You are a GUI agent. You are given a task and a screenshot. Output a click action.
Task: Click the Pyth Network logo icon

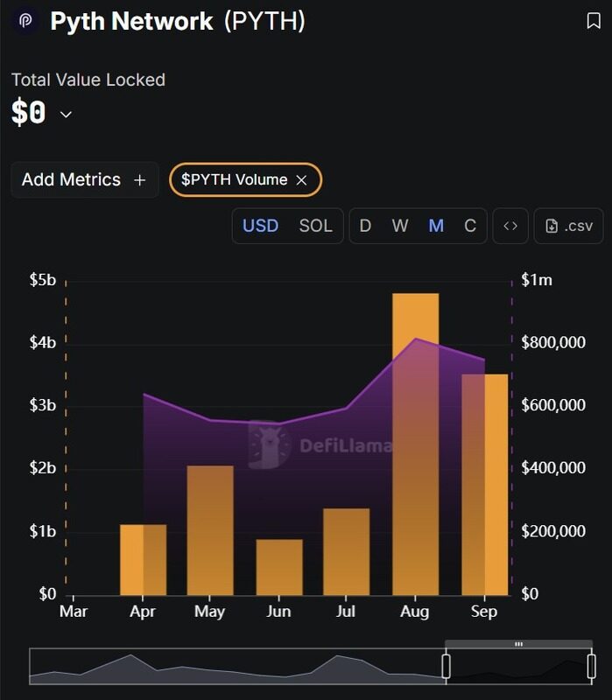[26, 22]
